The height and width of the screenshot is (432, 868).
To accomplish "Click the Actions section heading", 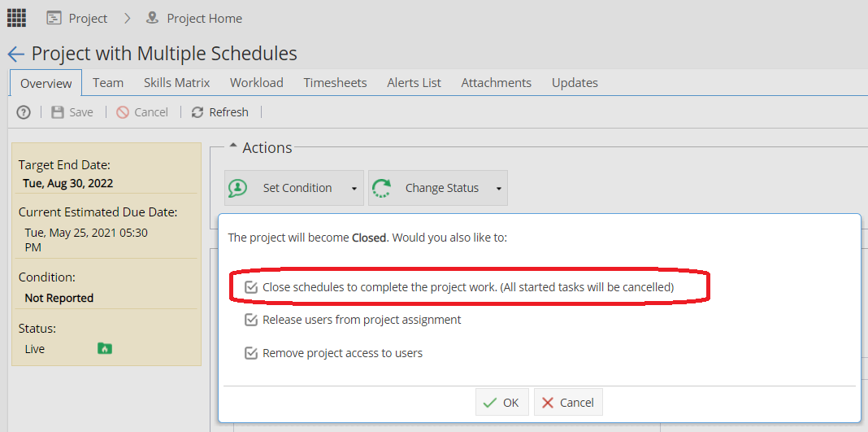I will point(267,148).
